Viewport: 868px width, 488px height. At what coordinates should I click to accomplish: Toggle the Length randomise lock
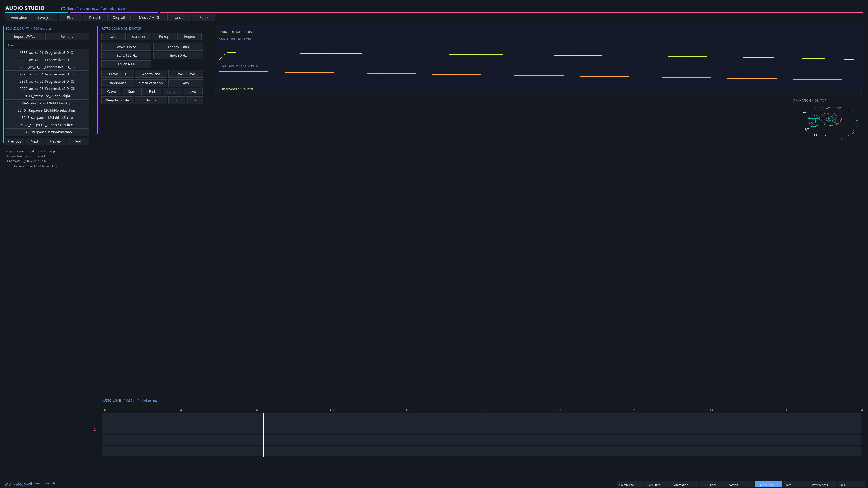[172, 91]
